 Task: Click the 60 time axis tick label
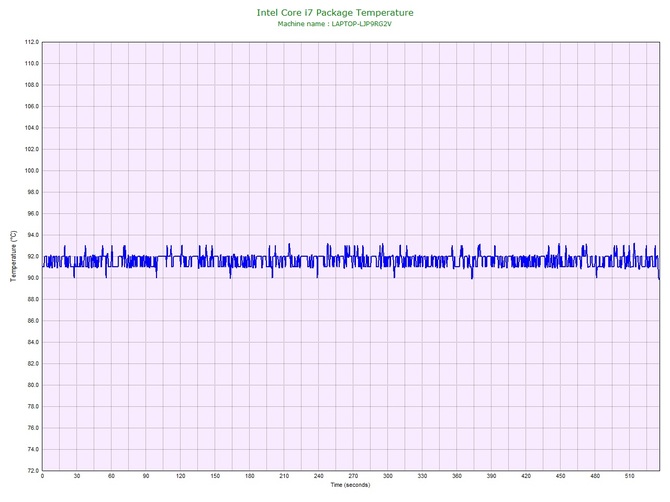tap(112, 476)
